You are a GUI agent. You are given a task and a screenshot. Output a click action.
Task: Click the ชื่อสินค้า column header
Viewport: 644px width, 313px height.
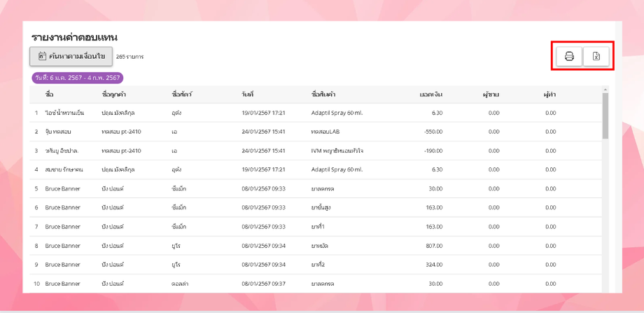323,94
